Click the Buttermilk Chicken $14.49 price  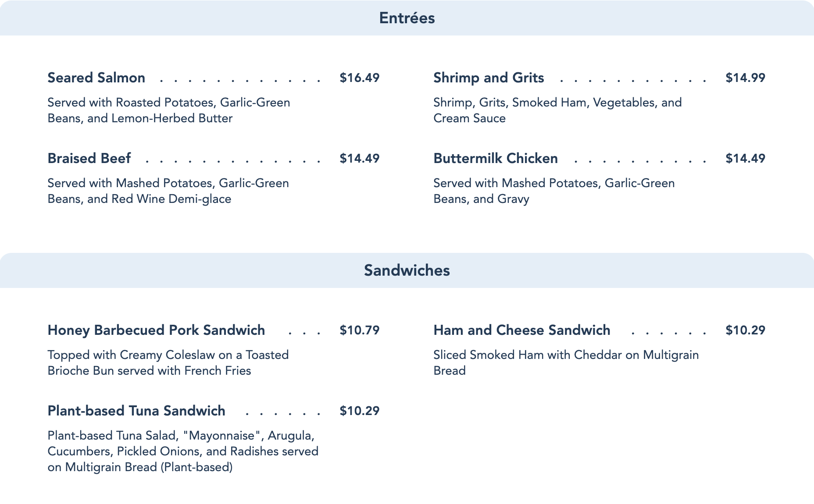(x=745, y=158)
